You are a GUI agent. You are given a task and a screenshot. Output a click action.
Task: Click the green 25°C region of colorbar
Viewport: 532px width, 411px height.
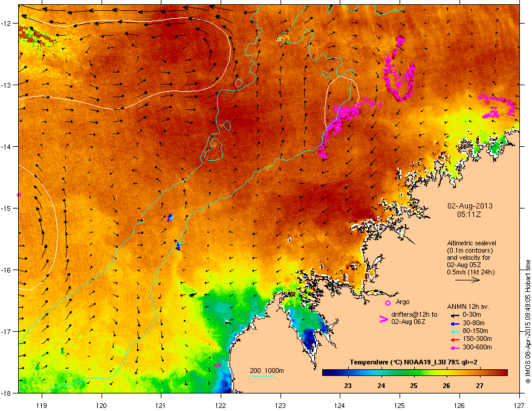[414, 373]
